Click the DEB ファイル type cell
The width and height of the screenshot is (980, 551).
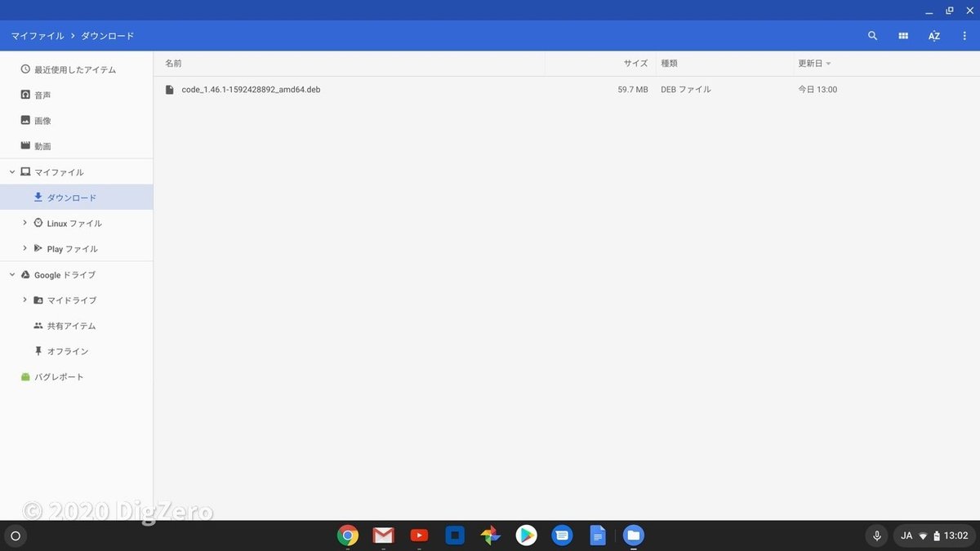click(x=686, y=90)
